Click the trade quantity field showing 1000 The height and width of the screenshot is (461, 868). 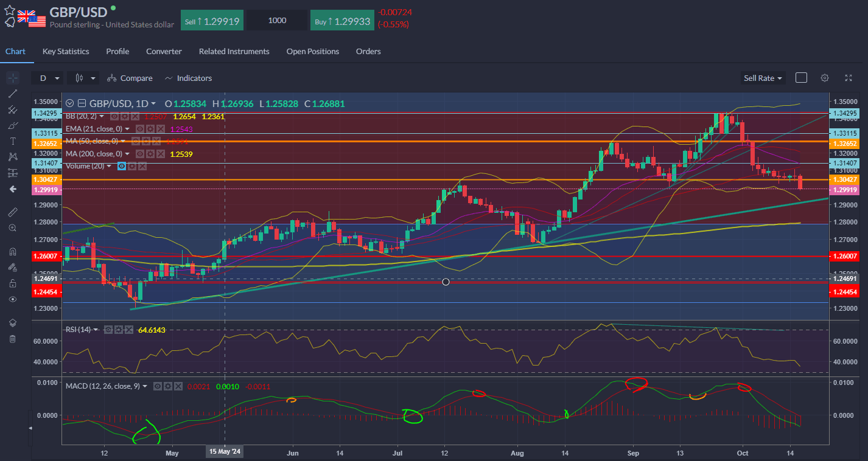(x=277, y=20)
